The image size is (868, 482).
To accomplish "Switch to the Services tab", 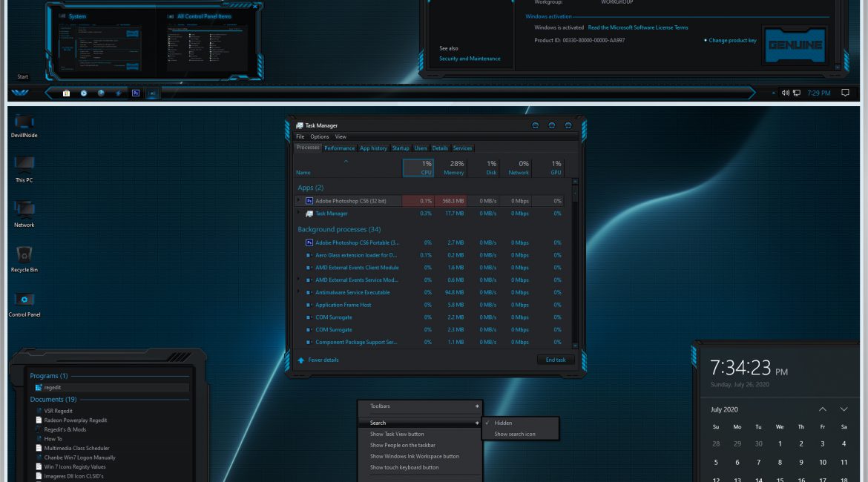I will click(x=462, y=148).
